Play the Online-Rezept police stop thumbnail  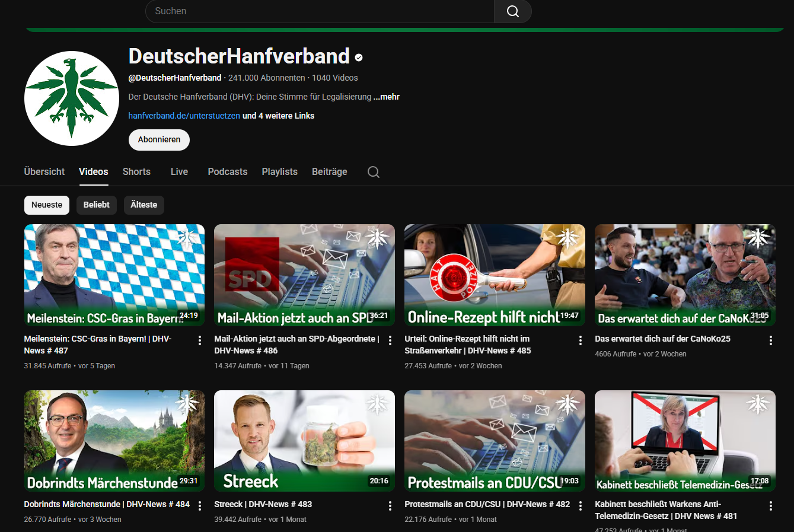click(x=495, y=275)
